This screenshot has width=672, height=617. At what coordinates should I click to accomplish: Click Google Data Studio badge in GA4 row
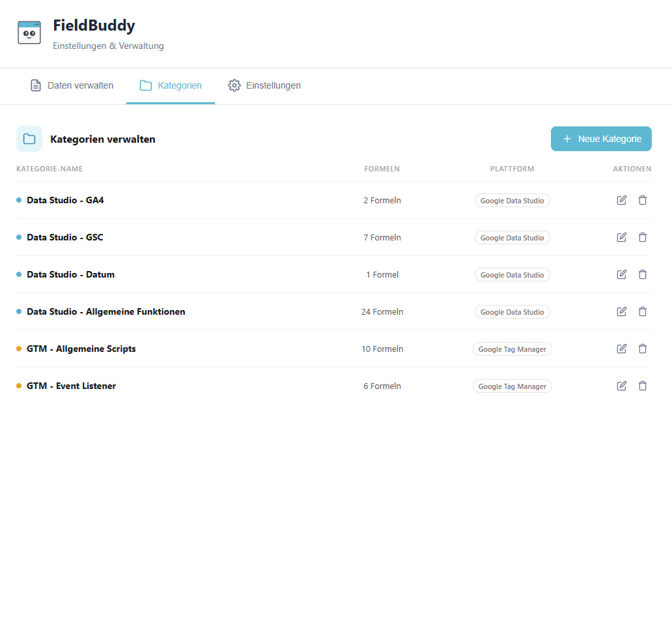[512, 201]
